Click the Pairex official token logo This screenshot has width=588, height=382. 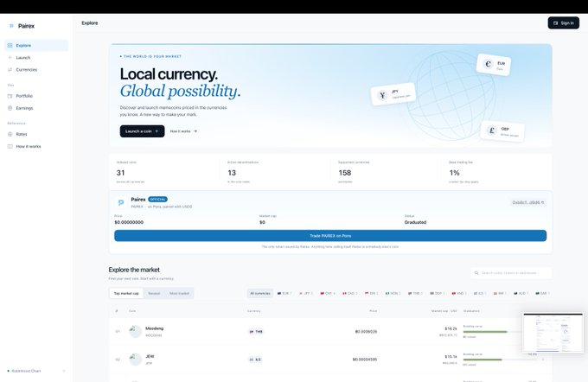[121, 202]
